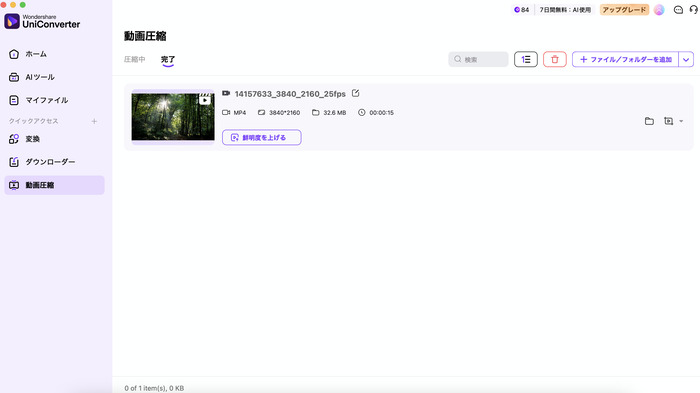Go to マイファイル in the sidebar
700x393 pixels.
pos(54,100)
